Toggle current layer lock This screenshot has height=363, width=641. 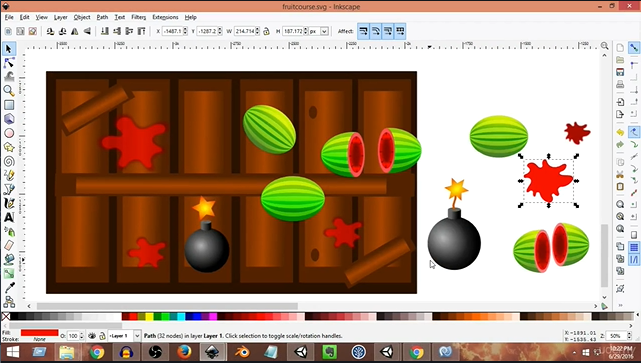102,336
